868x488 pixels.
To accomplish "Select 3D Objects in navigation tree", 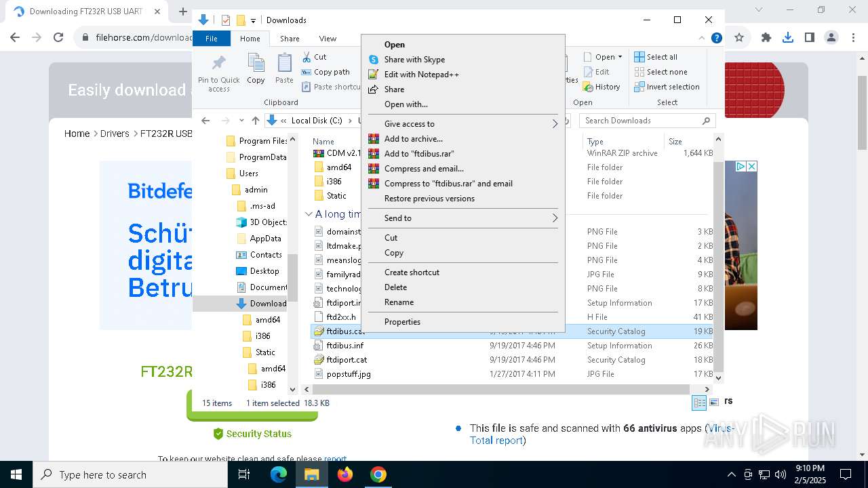I will (x=262, y=222).
